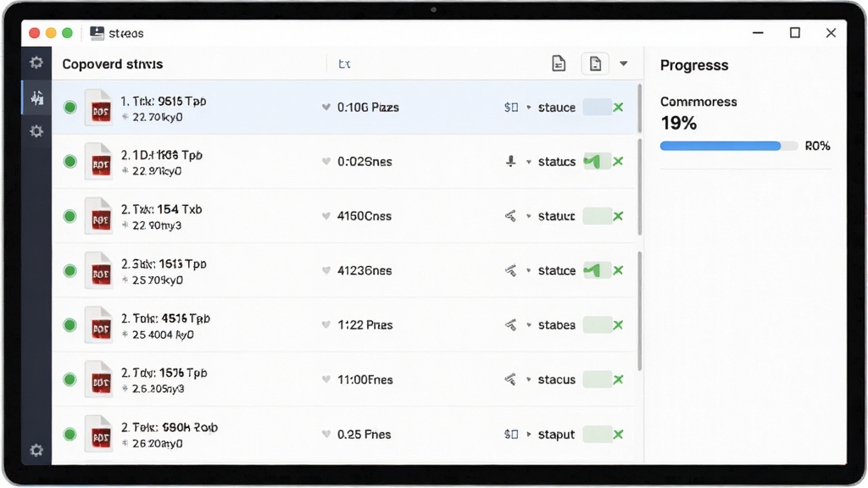Flip the switch in 41236nes row
The height and width of the screenshot is (488, 868).
(x=597, y=270)
